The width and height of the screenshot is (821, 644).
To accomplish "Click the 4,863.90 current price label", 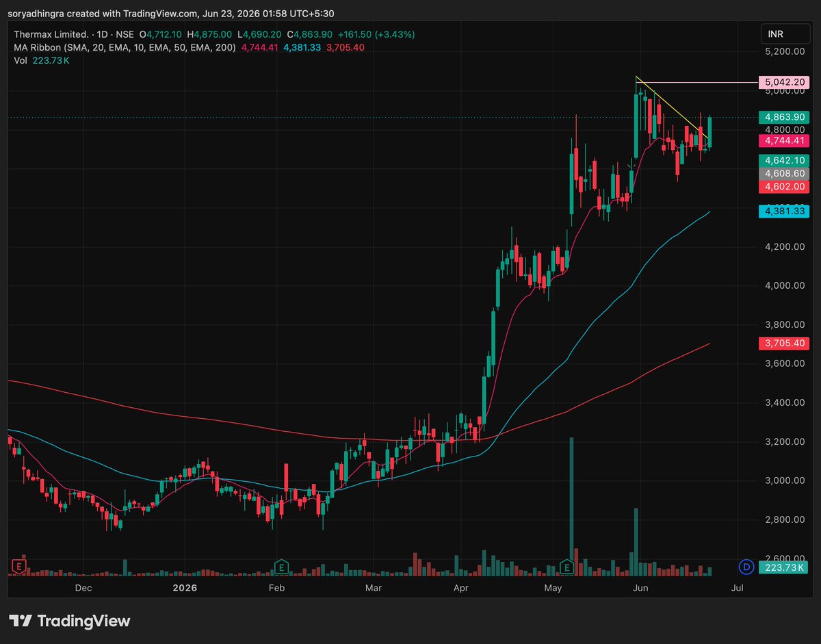I will point(784,117).
